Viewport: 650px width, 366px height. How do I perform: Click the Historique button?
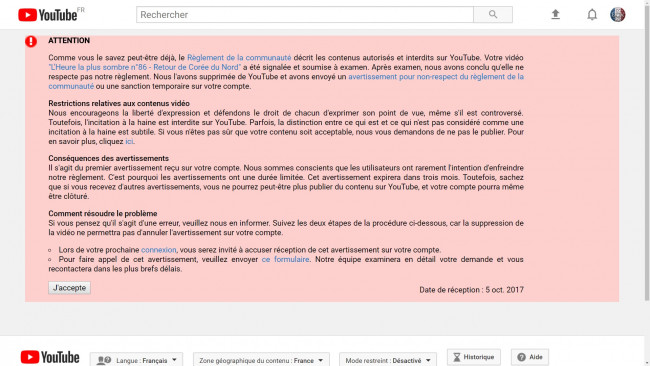tap(474, 357)
